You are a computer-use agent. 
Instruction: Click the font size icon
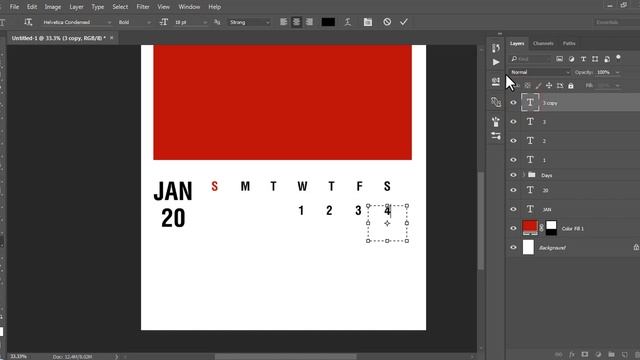click(x=164, y=22)
